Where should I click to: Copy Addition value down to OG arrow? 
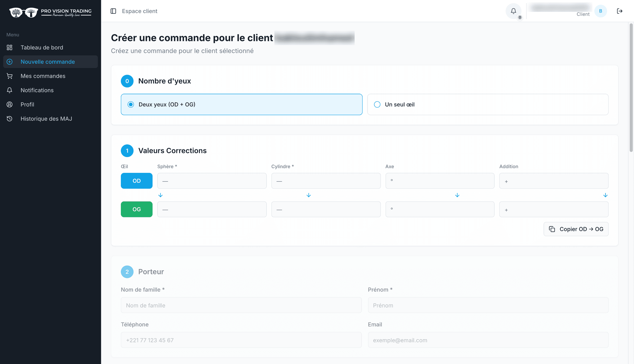point(605,195)
